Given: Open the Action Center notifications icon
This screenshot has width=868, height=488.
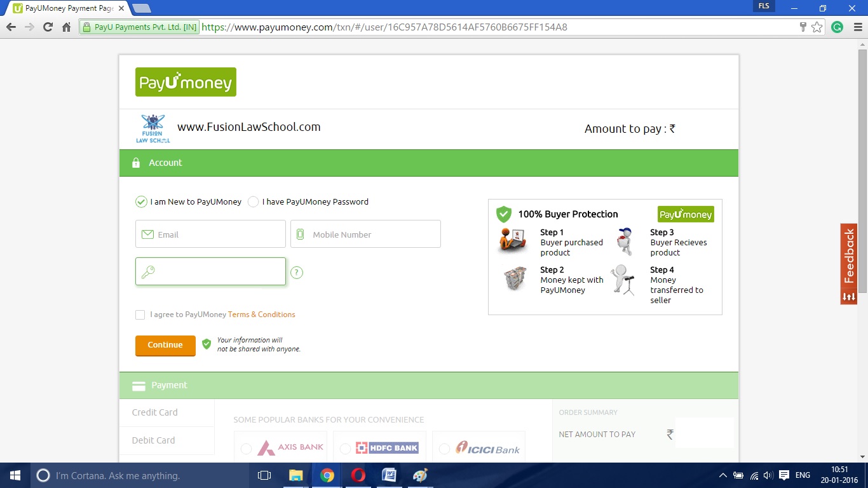Looking at the screenshot, I should [x=784, y=475].
